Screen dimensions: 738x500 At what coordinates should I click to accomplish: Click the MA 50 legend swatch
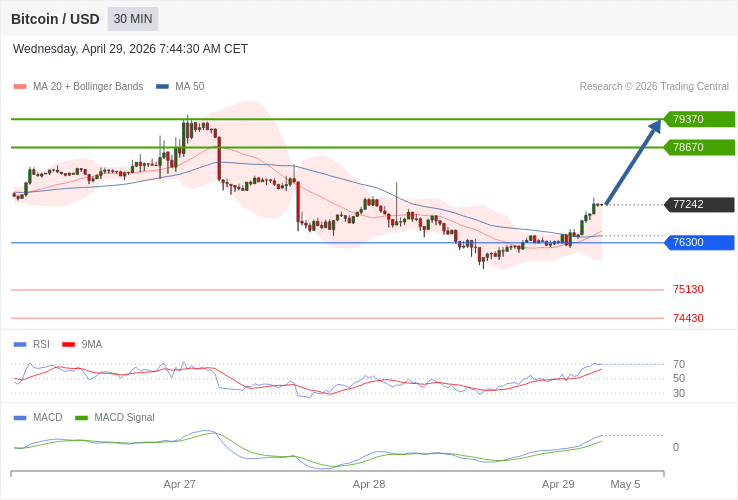click(x=162, y=87)
